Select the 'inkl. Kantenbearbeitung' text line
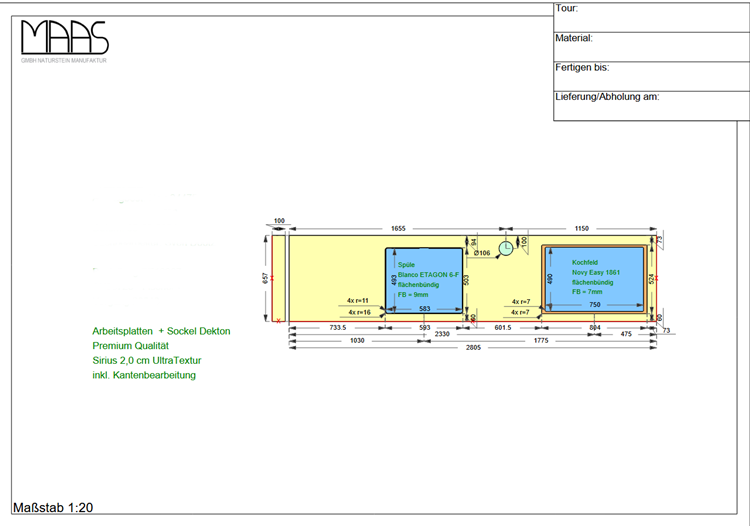 [144, 375]
